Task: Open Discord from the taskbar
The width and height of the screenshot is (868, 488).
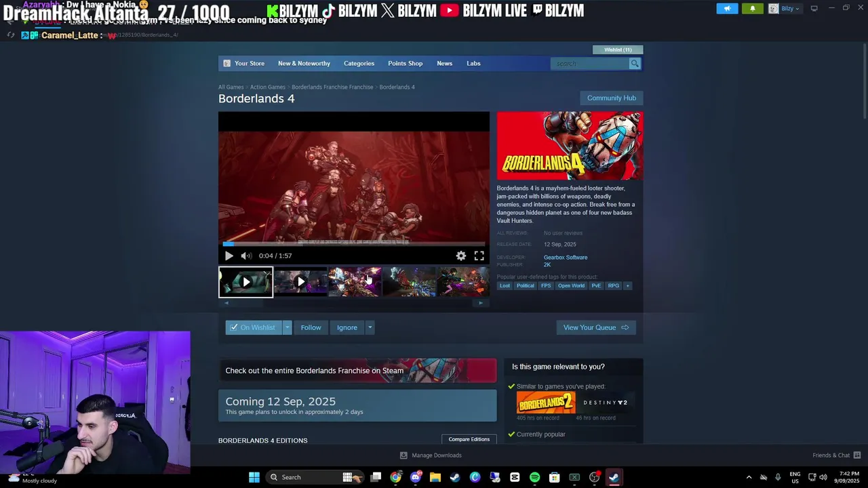Action: point(416,477)
